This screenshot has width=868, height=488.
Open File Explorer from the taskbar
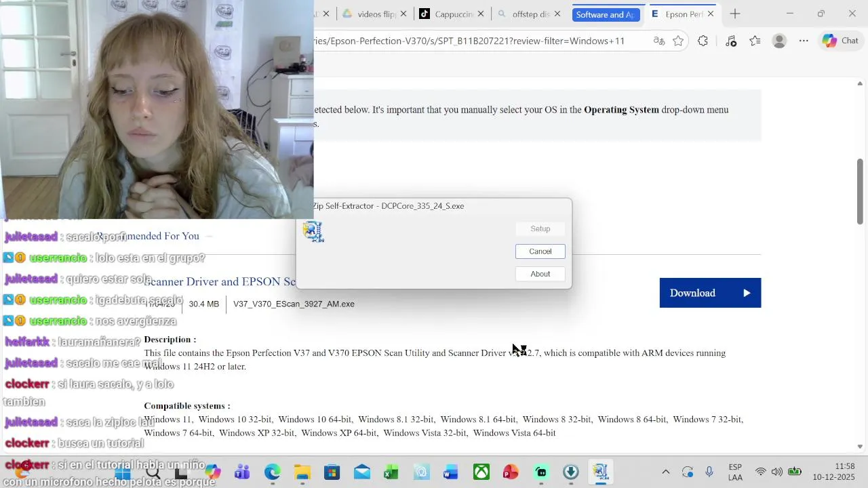click(x=302, y=472)
